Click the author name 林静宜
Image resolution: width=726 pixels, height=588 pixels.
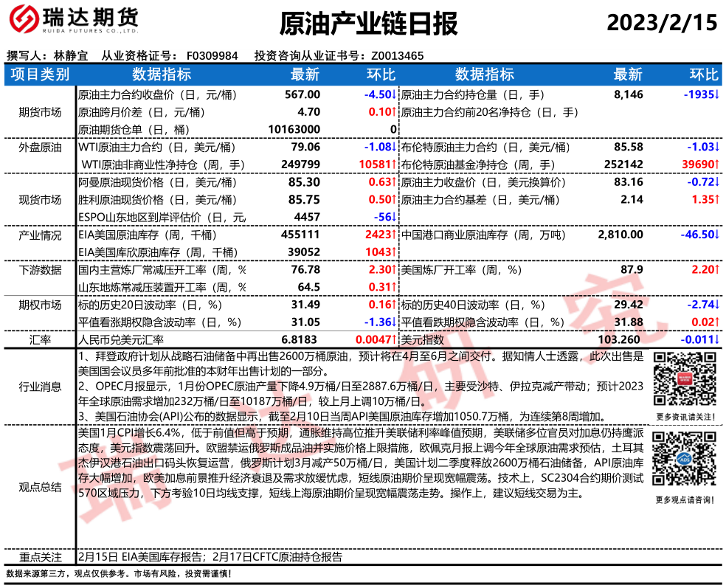click(x=70, y=55)
